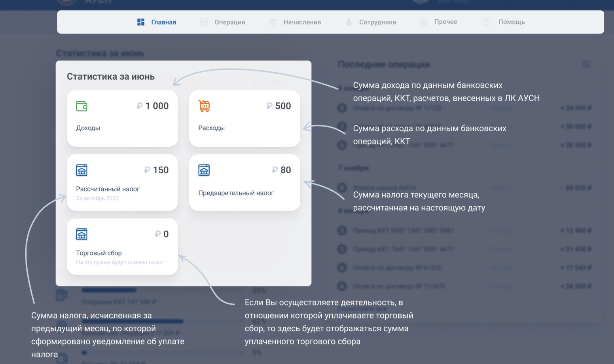Viewport: 614px width, 364px height.
Task: Select the Предварительный налог amount ₽ 80
Action: [281, 170]
